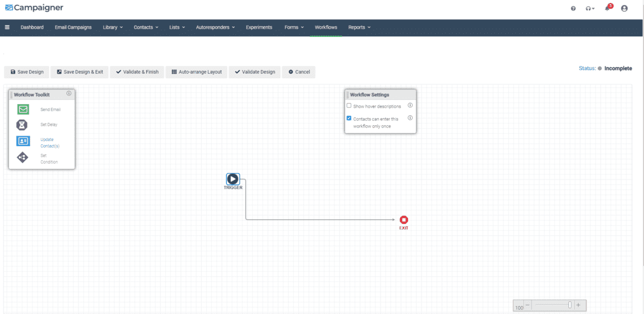Select the Set Delay hourglass icon
The height and width of the screenshot is (314, 644).
[x=22, y=125]
